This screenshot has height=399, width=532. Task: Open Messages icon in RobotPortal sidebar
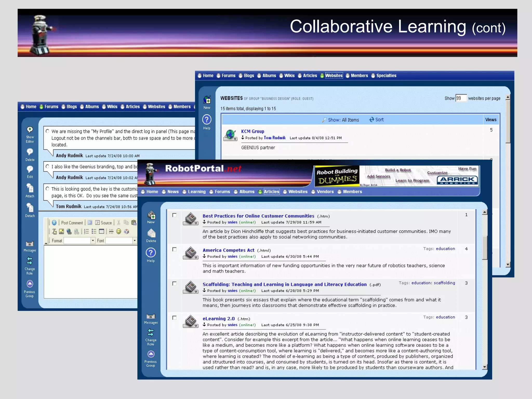coord(151,316)
